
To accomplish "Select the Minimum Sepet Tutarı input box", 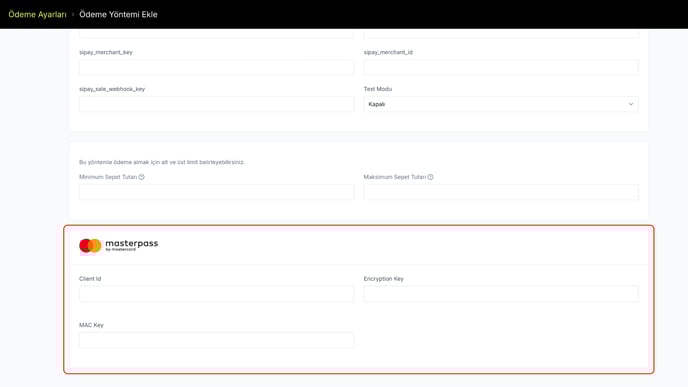I will 216,192.
